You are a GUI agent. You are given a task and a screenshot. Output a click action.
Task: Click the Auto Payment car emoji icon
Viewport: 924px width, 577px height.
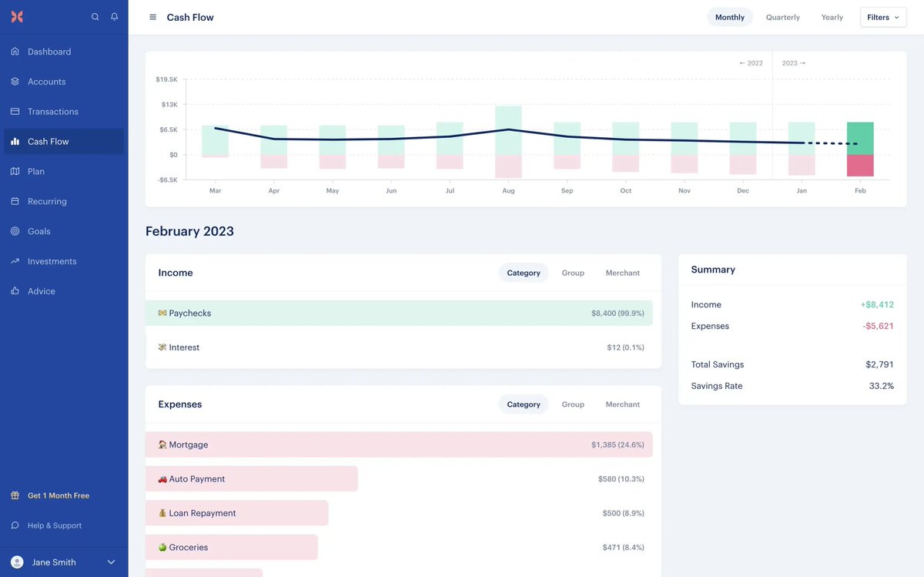coord(162,479)
